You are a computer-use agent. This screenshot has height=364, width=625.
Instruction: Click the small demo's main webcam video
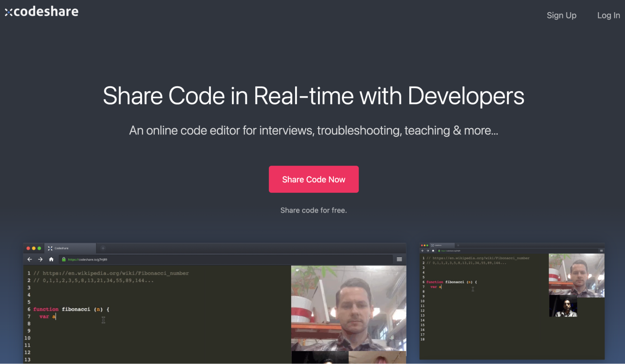pos(577,275)
